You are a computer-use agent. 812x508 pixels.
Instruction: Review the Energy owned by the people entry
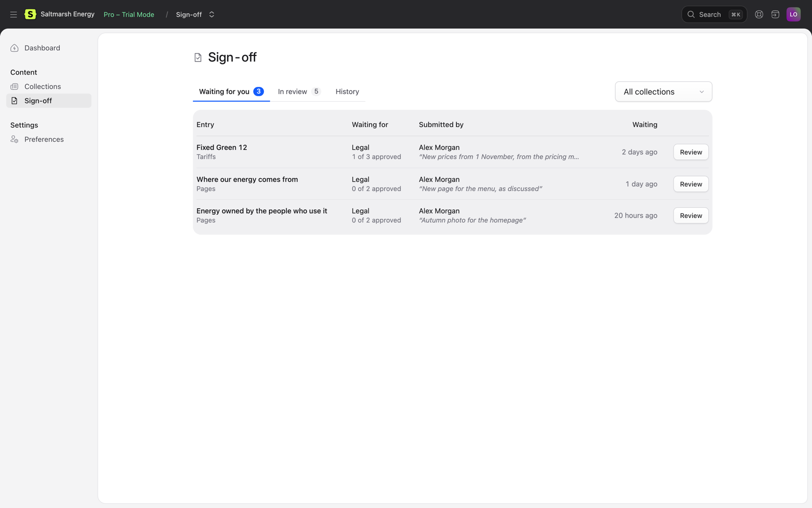(x=691, y=216)
